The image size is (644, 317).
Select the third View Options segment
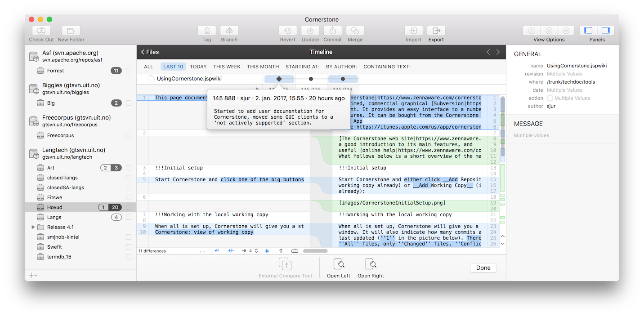(x=566, y=31)
